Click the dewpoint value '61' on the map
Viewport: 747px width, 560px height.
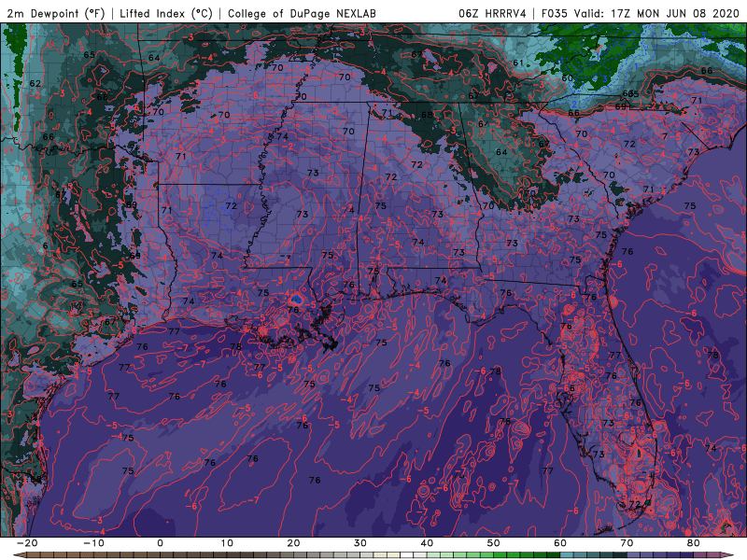(518, 63)
